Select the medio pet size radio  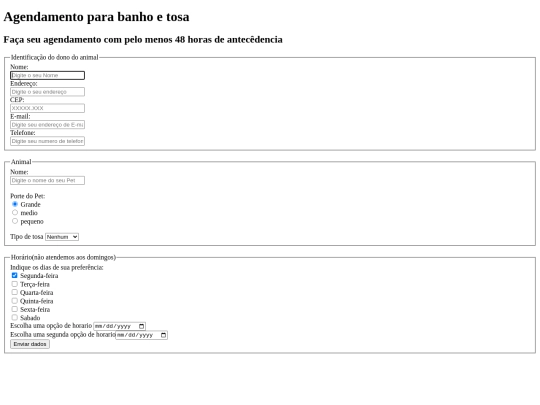click(x=15, y=212)
